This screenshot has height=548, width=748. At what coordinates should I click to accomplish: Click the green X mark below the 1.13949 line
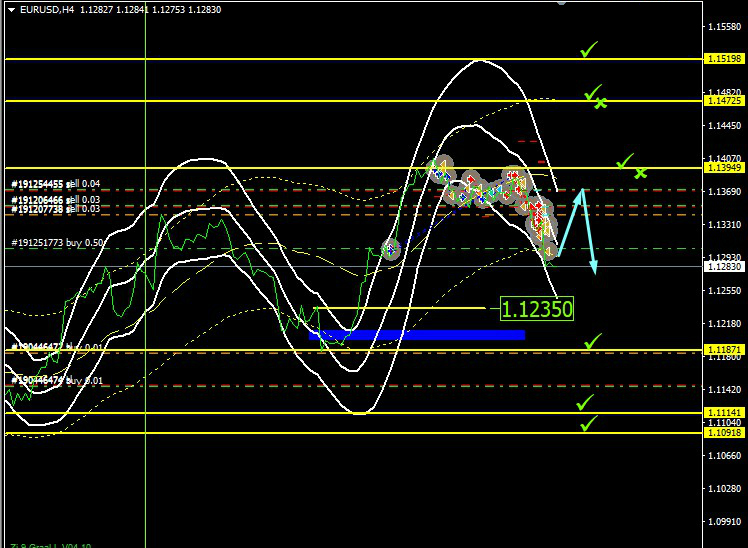(x=641, y=173)
